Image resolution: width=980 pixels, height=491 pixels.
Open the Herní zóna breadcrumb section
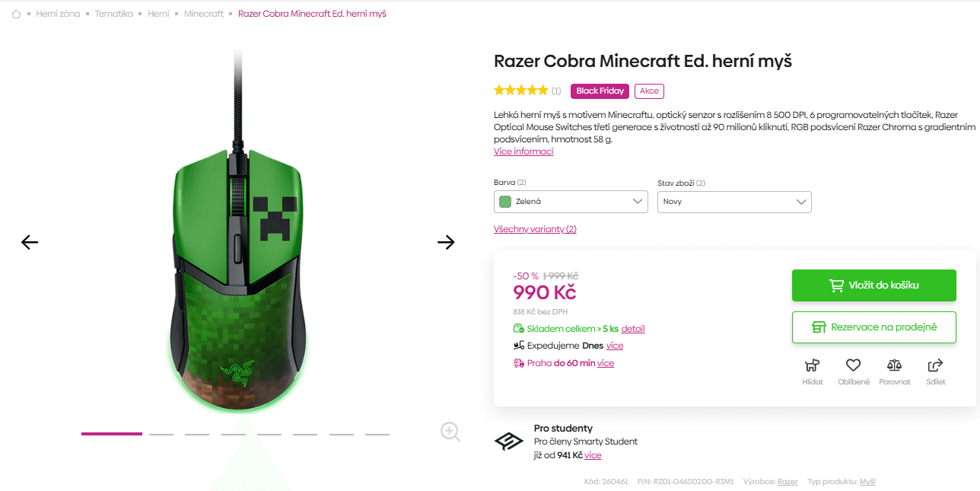coord(58,13)
